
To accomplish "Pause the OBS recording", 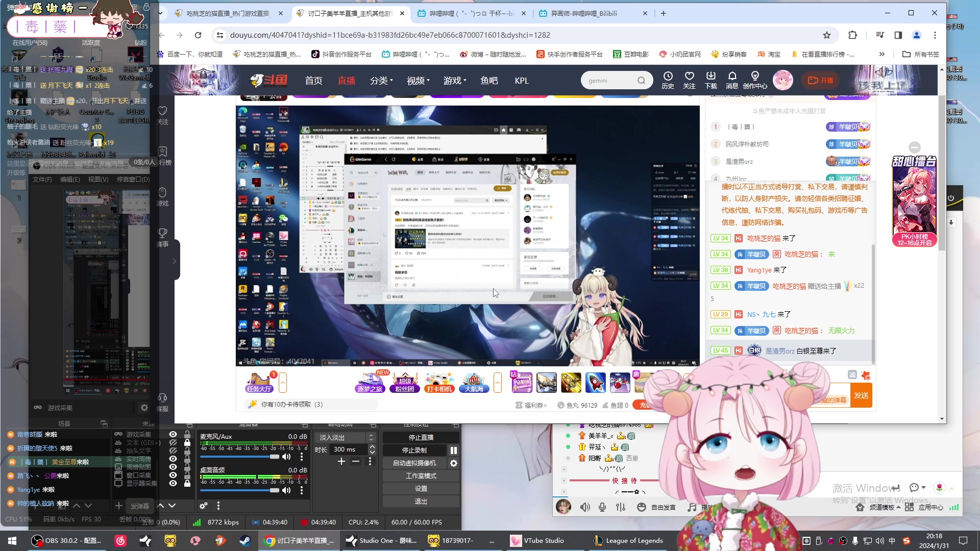I will [x=453, y=450].
